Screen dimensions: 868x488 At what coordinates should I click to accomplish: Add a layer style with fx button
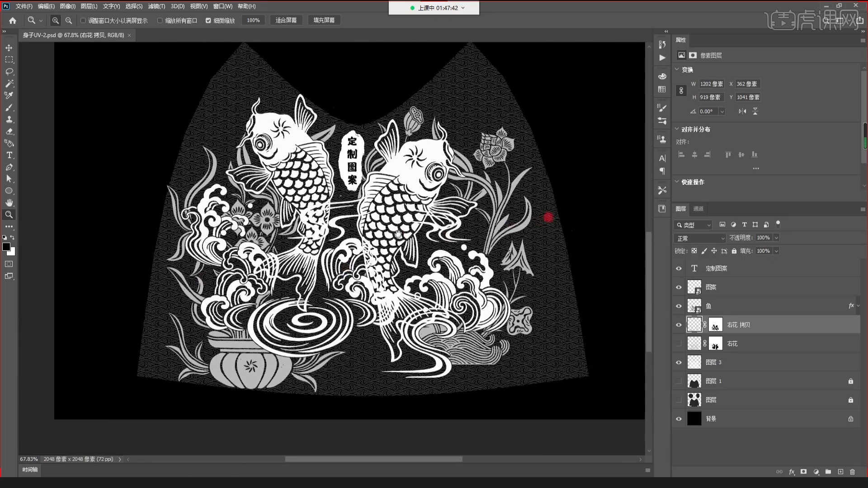[792, 472]
